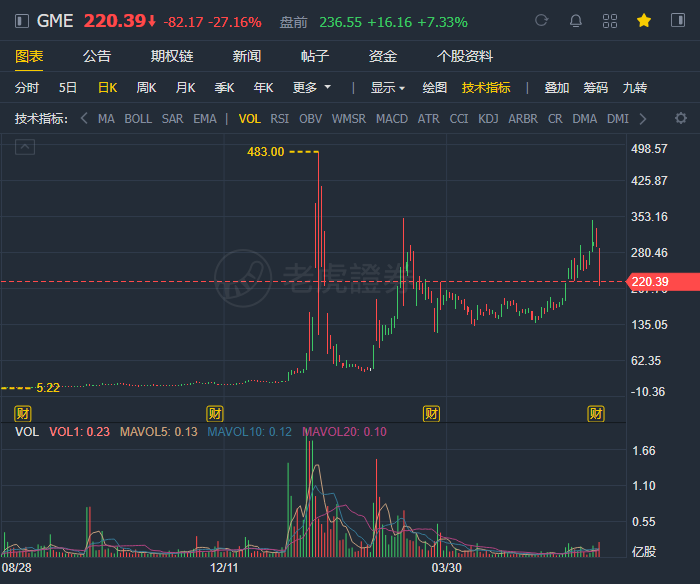The height and width of the screenshot is (584, 700).
Task: Collapse the chart using up-arrow box
Action: 25,147
